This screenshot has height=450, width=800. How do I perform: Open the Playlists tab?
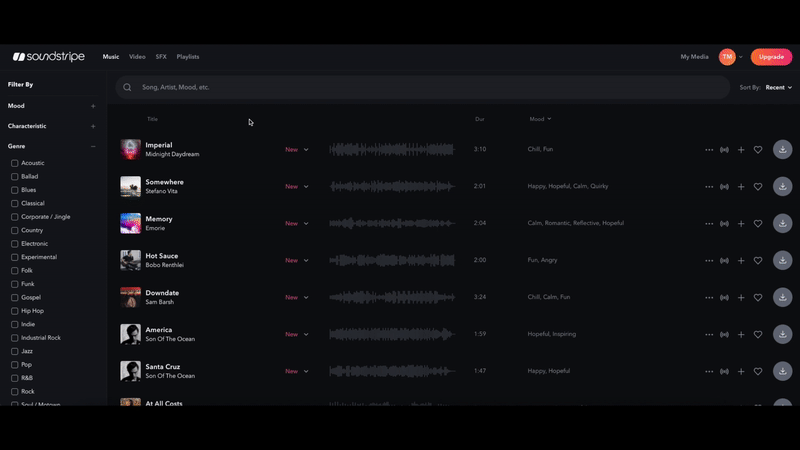[188, 57]
